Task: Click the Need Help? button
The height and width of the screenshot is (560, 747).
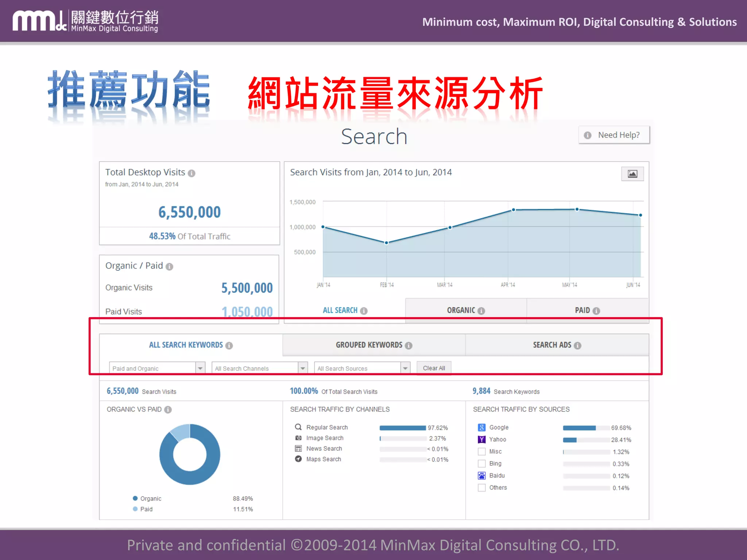Action: pos(614,135)
